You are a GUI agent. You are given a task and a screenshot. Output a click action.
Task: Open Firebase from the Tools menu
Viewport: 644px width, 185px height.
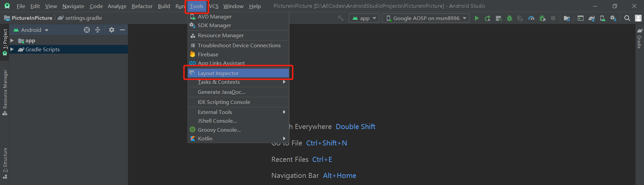point(238,54)
